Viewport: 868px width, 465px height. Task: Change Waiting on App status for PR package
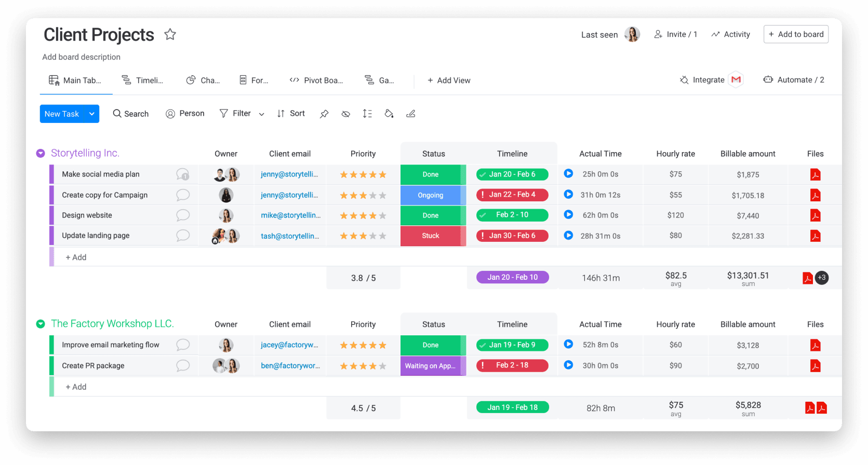click(433, 366)
